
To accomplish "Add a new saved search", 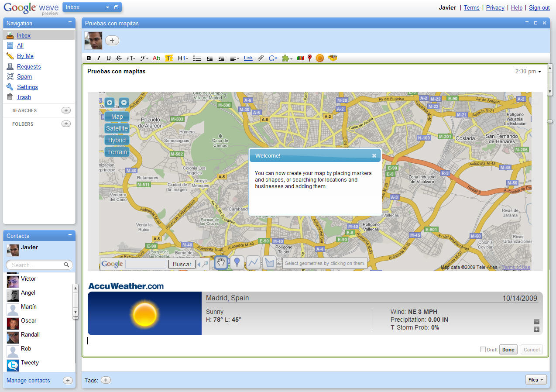I will pyautogui.click(x=66, y=110).
